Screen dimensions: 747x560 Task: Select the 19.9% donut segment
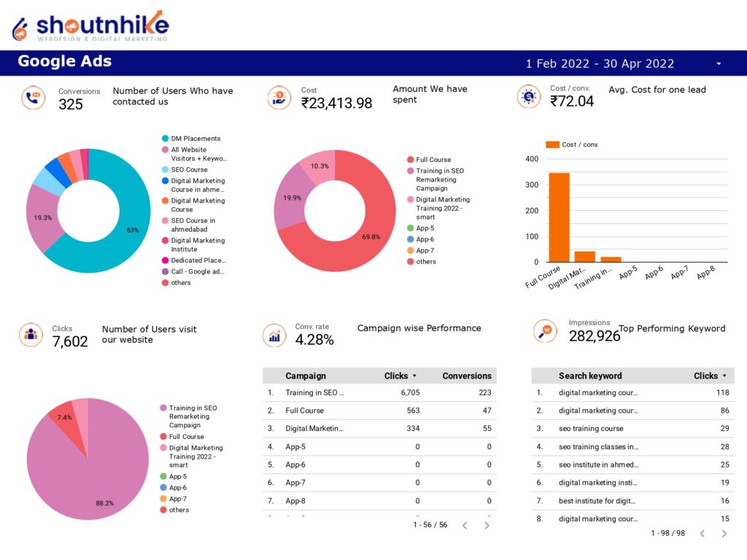point(290,198)
